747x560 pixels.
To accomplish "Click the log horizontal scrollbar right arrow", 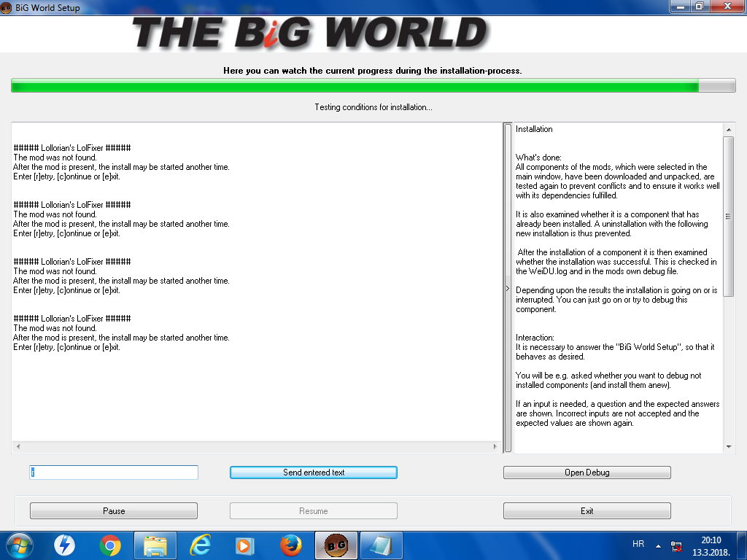I will pos(495,446).
